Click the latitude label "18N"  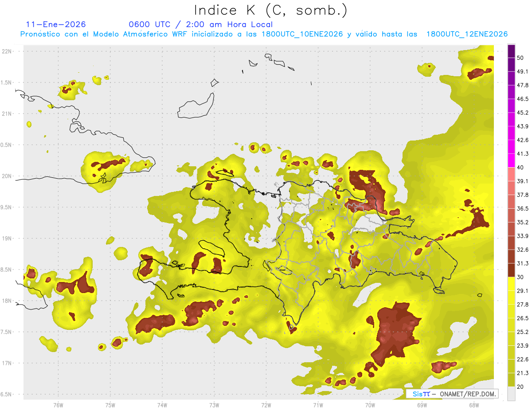[7, 301]
